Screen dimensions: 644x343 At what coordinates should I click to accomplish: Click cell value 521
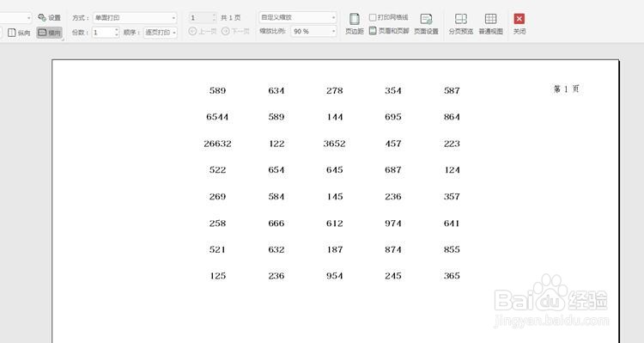click(x=217, y=249)
